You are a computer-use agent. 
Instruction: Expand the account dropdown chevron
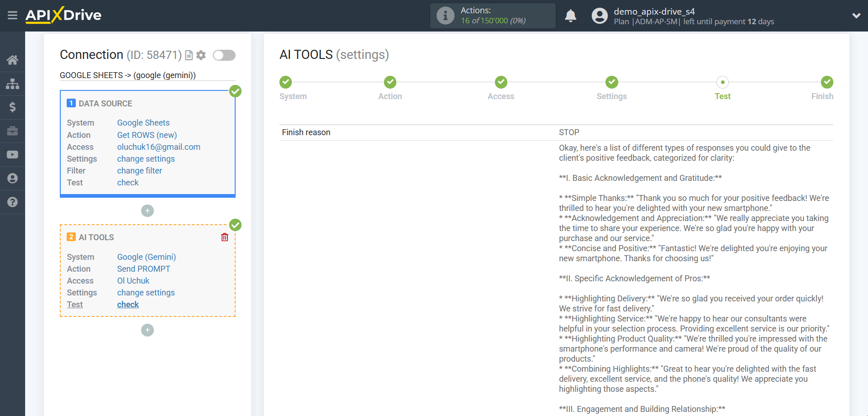pos(856,16)
